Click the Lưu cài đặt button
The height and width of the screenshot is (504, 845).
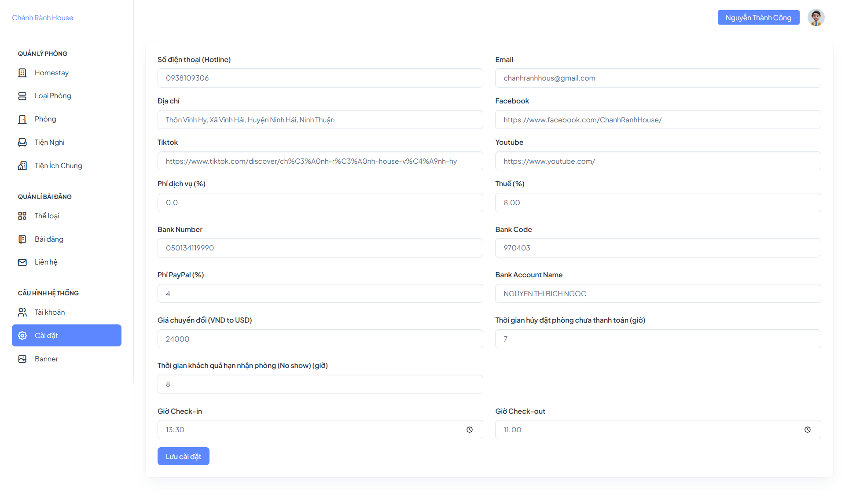(x=184, y=456)
